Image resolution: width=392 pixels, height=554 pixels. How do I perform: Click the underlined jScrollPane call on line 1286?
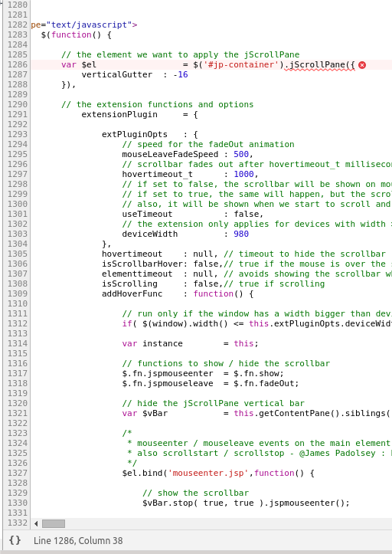tap(319, 65)
